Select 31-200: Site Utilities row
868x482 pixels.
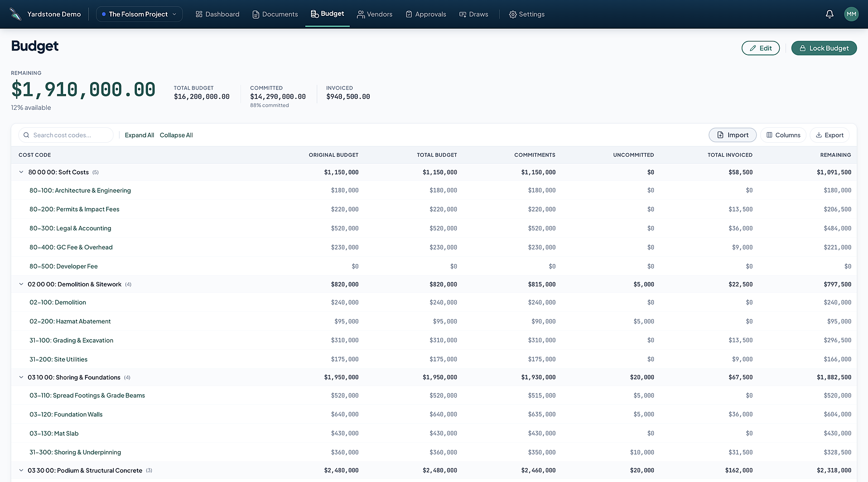[434, 359]
